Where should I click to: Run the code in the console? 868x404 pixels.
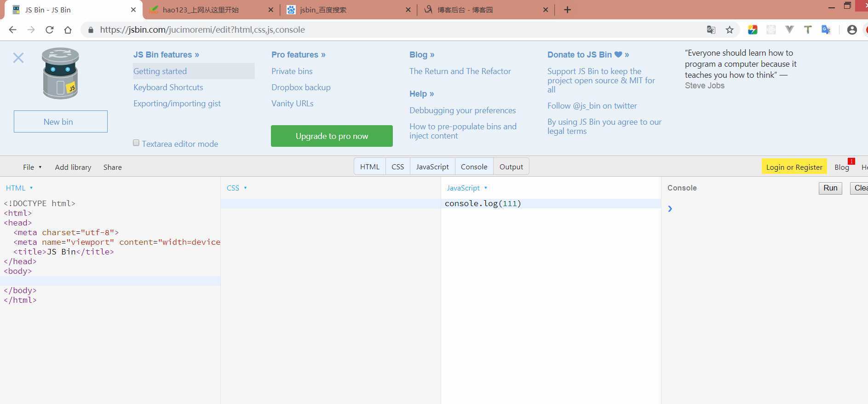830,188
